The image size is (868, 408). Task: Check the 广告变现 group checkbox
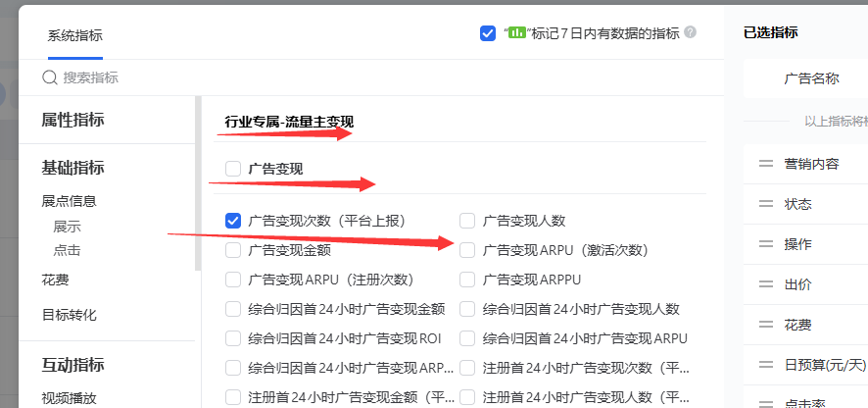(x=233, y=169)
